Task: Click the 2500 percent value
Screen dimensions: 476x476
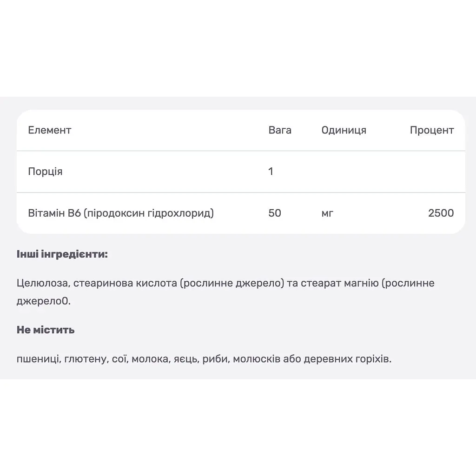Action: [441, 213]
